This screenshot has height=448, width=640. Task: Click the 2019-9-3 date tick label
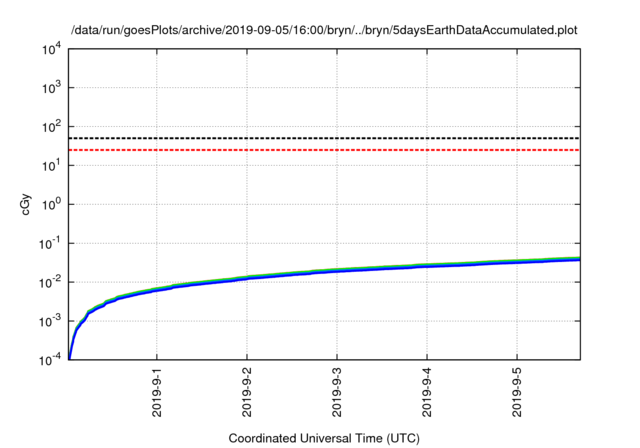tap(337, 393)
